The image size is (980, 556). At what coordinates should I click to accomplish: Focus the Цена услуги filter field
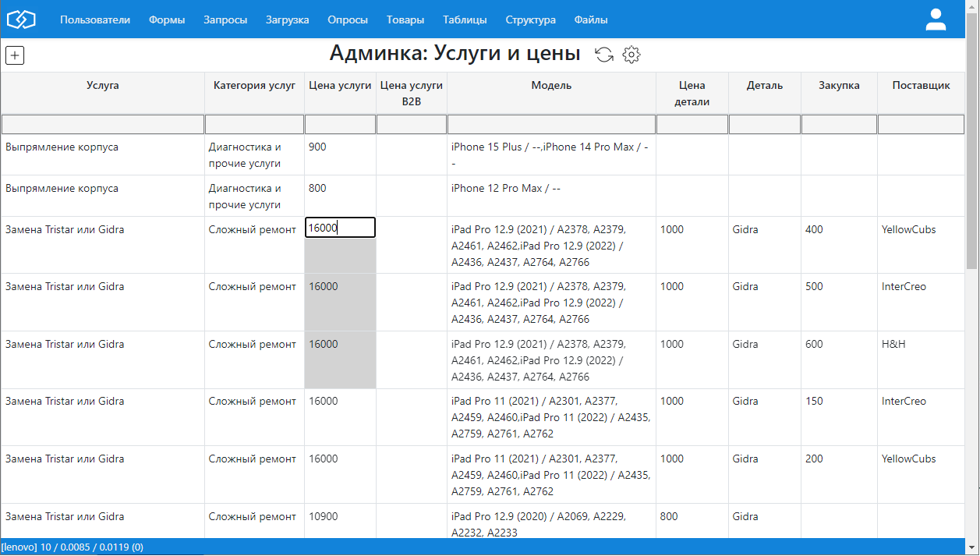point(340,124)
